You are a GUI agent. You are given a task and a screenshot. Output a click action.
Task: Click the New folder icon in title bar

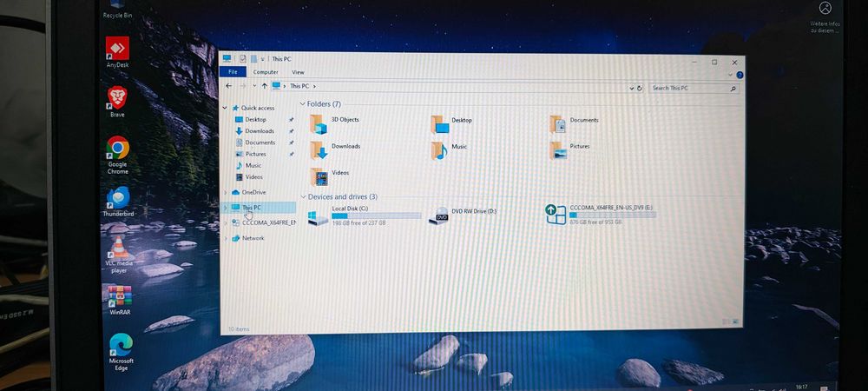tap(253, 58)
